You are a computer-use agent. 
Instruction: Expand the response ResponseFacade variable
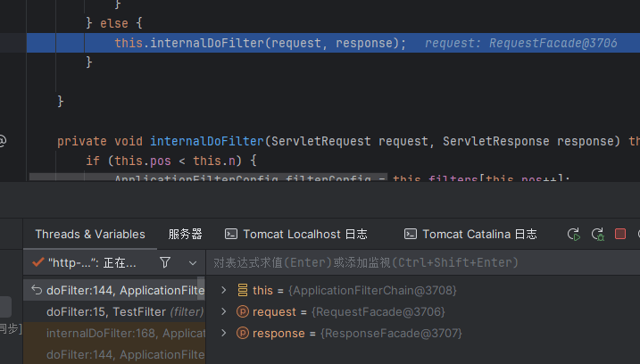tap(224, 333)
